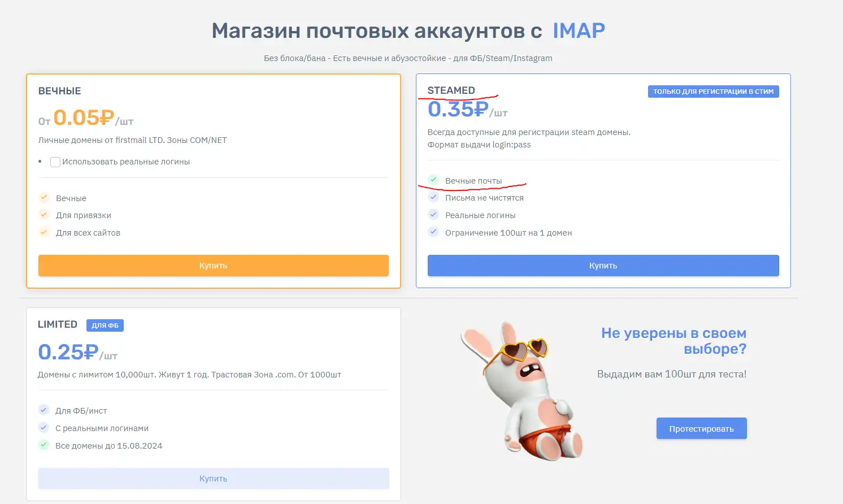
Task: Click the orange Купить button in ВЕЧНЫЕ card
Action: pos(213,266)
